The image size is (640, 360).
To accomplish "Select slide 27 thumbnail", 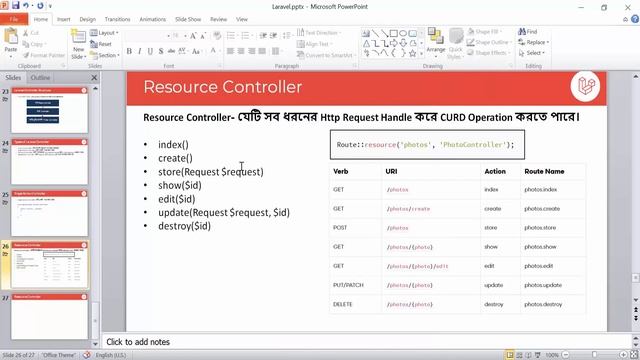I will 49,316.
